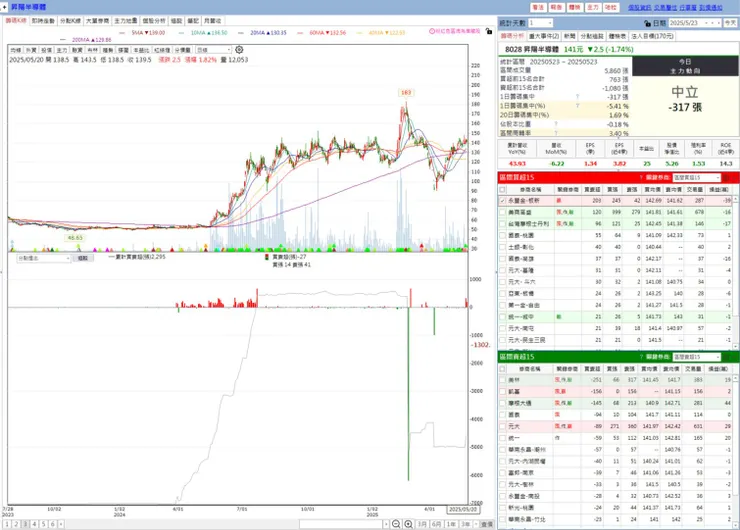Click the bottom search input field
Image resolution: width=740 pixels, height=530 pixels.
341,524
